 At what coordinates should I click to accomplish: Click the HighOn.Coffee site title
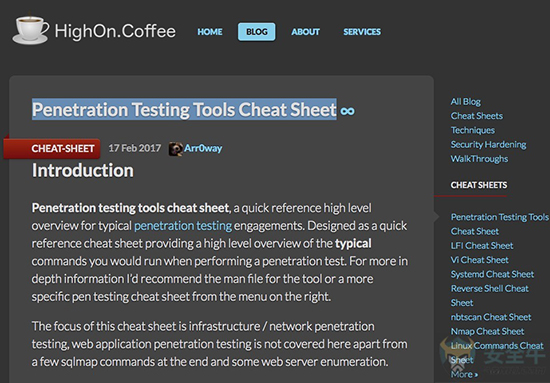(115, 31)
